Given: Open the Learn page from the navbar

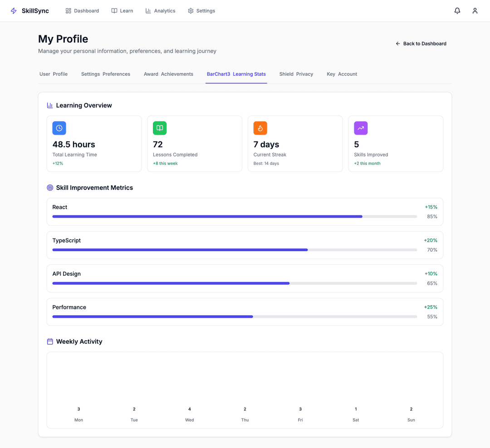Looking at the screenshot, I should 122,11.
